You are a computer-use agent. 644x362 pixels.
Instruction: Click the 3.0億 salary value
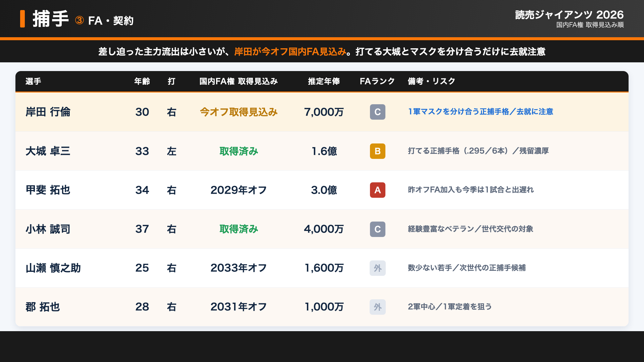pyautogui.click(x=324, y=190)
